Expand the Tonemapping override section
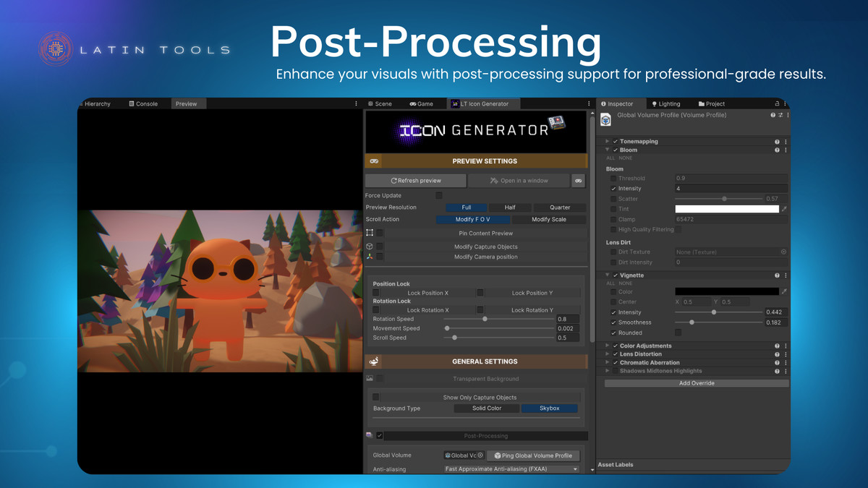Viewport: 868px width, 488px height. click(608, 142)
